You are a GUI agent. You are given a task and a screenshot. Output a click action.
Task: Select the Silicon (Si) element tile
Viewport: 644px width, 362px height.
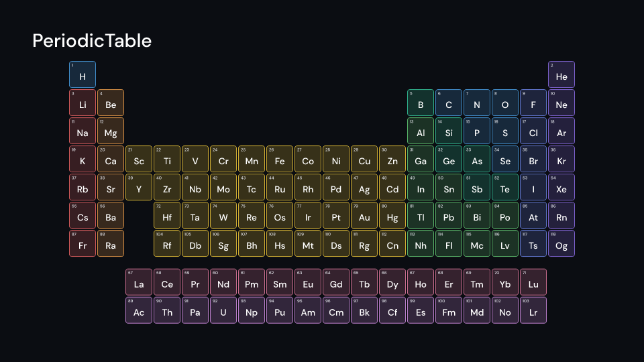point(449,131)
